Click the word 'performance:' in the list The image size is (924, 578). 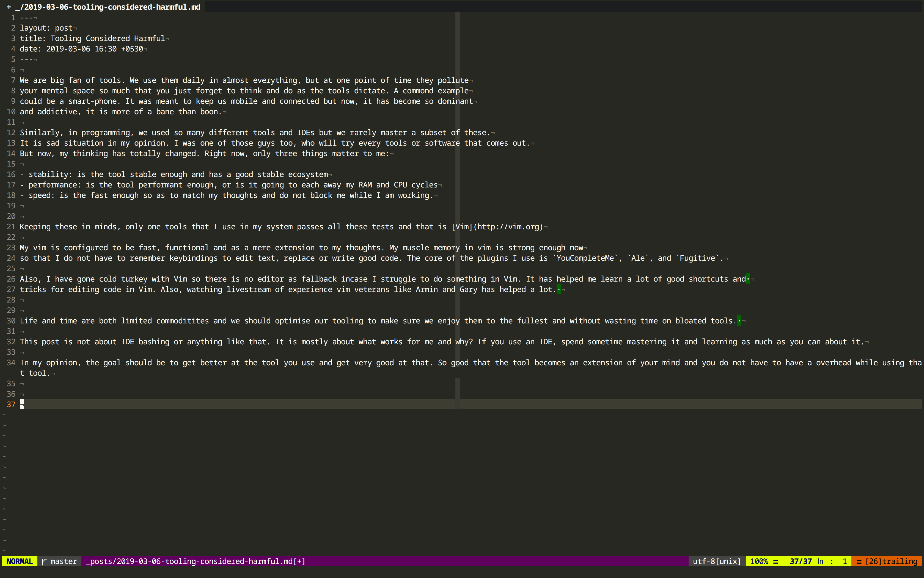(x=55, y=185)
